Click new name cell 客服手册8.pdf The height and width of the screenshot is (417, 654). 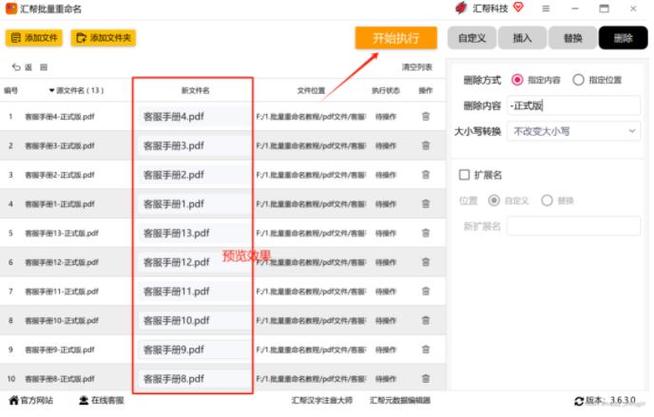pyautogui.click(x=193, y=379)
